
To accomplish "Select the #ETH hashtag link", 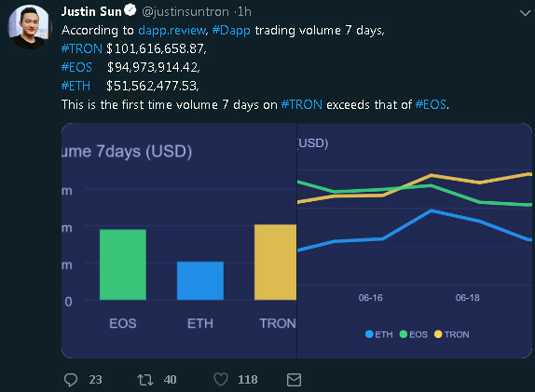I will 75,86.
